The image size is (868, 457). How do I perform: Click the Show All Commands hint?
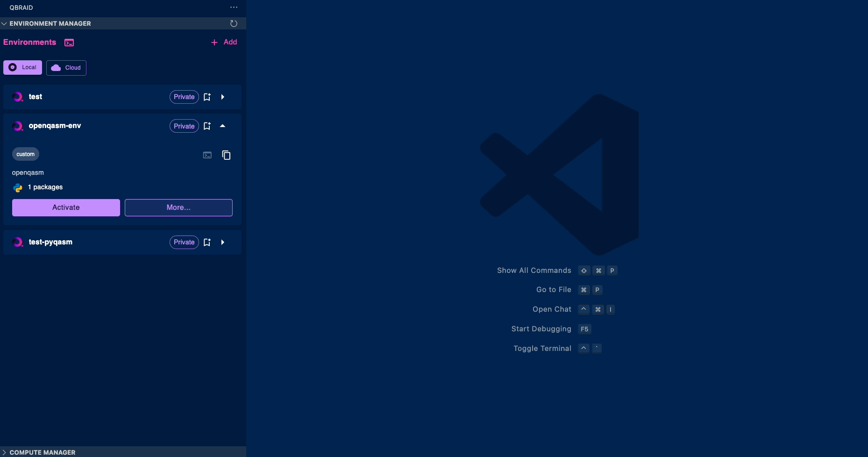tap(534, 271)
